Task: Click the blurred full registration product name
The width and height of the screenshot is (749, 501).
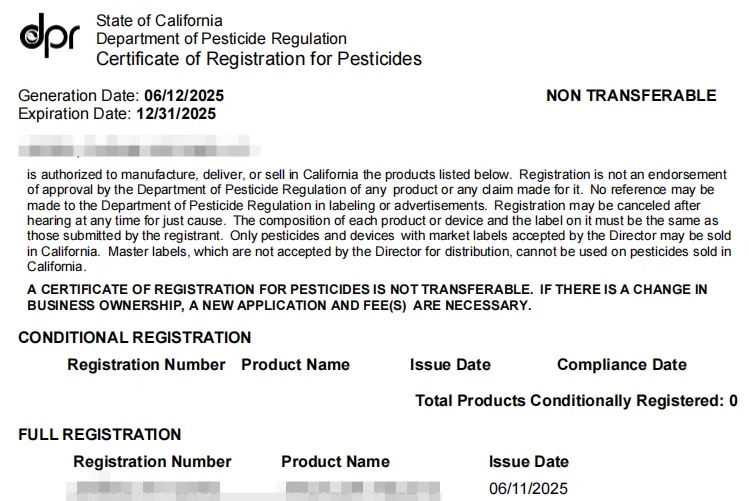Action: [x=363, y=488]
